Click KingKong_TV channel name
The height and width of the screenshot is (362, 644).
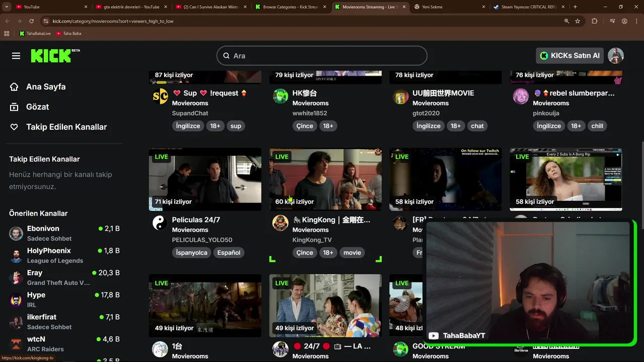tap(312, 240)
